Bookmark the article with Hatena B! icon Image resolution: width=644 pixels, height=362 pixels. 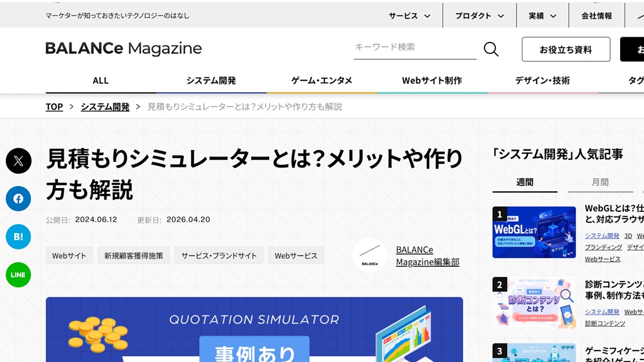tap(19, 237)
